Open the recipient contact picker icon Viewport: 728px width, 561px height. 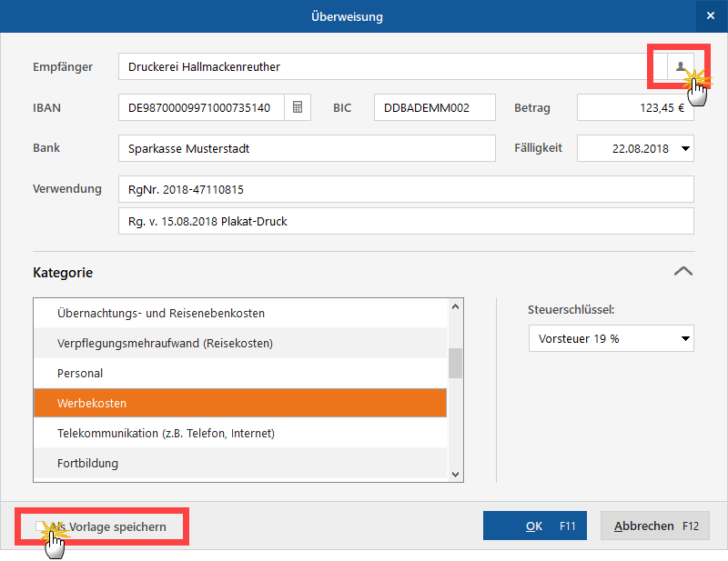pos(680,66)
